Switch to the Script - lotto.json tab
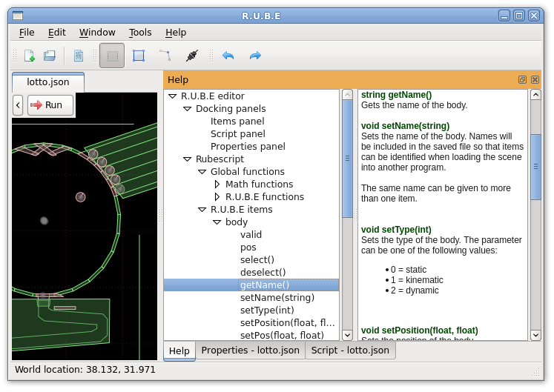Viewport: 554px width, 392px height. click(350, 351)
